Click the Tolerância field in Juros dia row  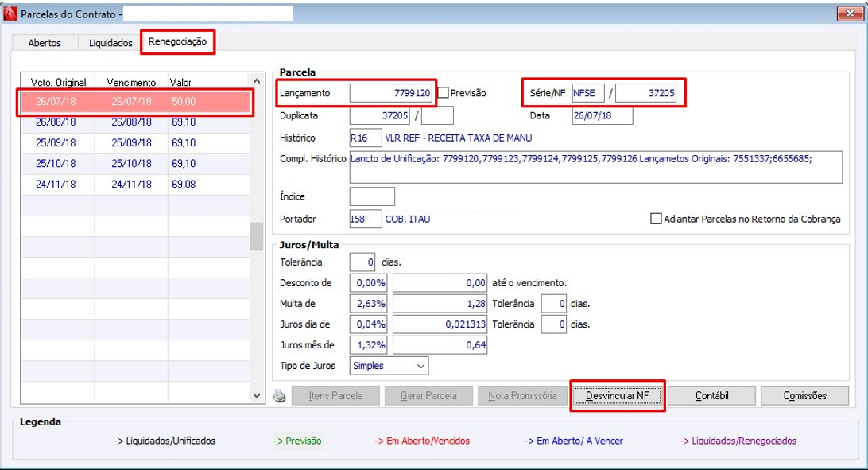point(553,324)
